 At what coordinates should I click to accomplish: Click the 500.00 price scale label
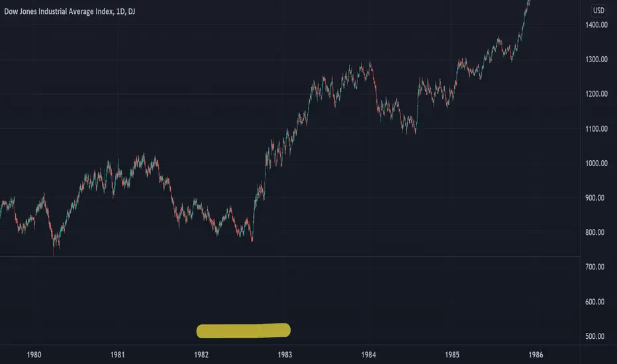595,336
